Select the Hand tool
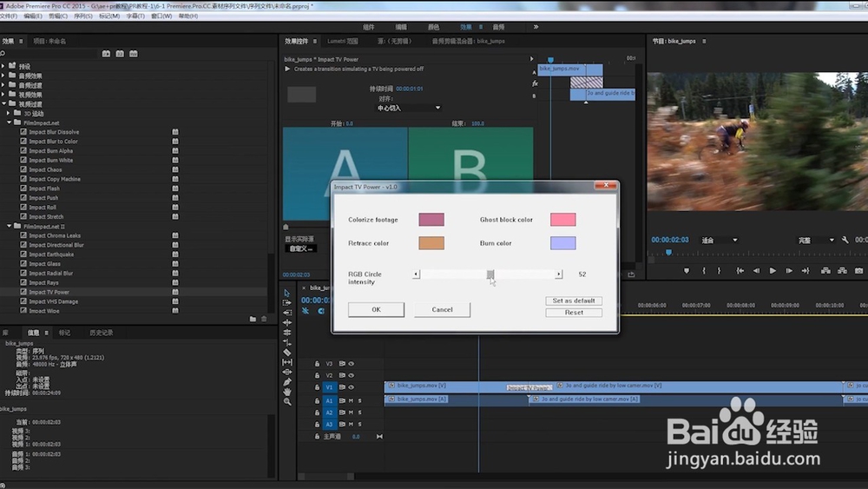This screenshot has height=489, width=868. pos(286,392)
